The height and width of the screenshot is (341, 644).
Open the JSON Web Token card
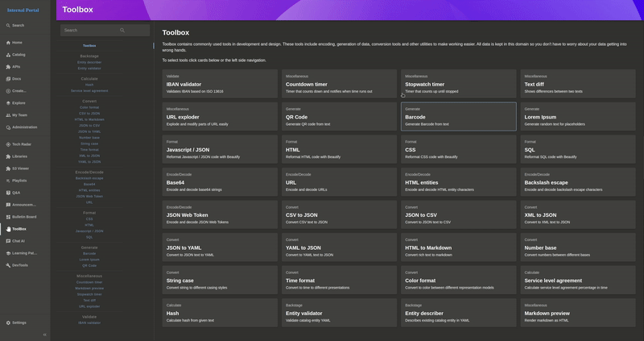click(x=218, y=214)
